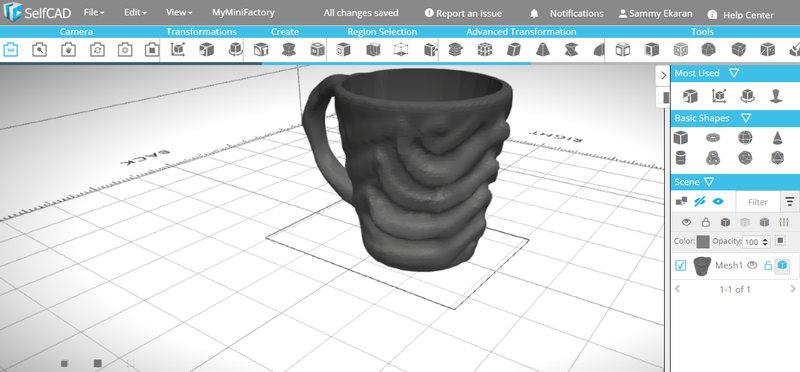The image size is (800, 372).
Task: Open the Transformations toolbar tab
Action: (x=201, y=32)
